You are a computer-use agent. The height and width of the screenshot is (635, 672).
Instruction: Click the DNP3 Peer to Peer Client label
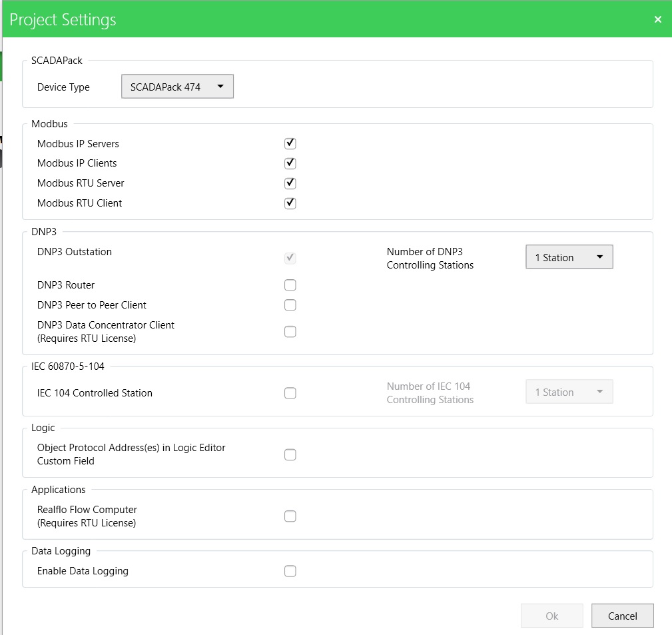(92, 305)
